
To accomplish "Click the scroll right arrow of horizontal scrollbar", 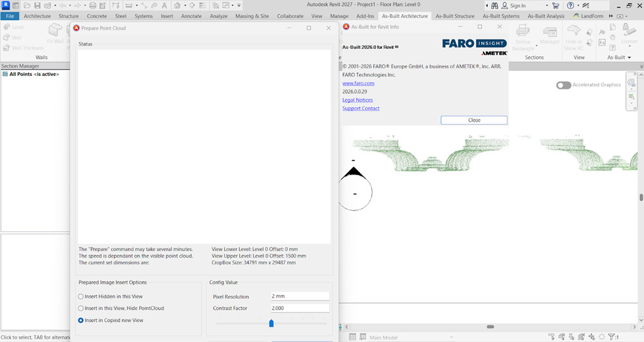I will point(634,327).
